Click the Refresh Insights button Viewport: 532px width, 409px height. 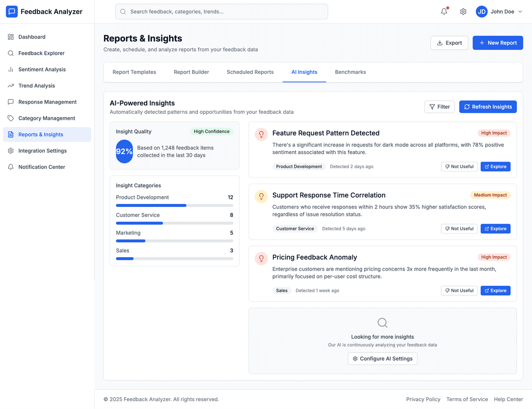tap(488, 106)
